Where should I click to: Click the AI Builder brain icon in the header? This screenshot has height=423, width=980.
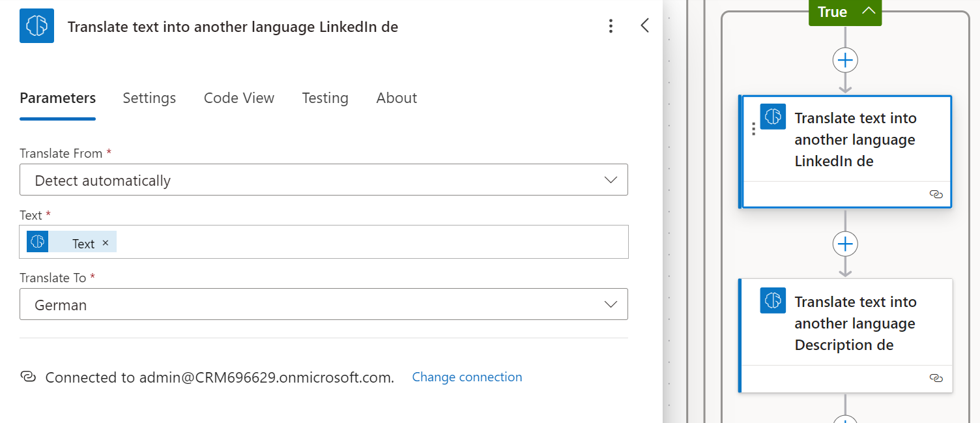tap(36, 27)
